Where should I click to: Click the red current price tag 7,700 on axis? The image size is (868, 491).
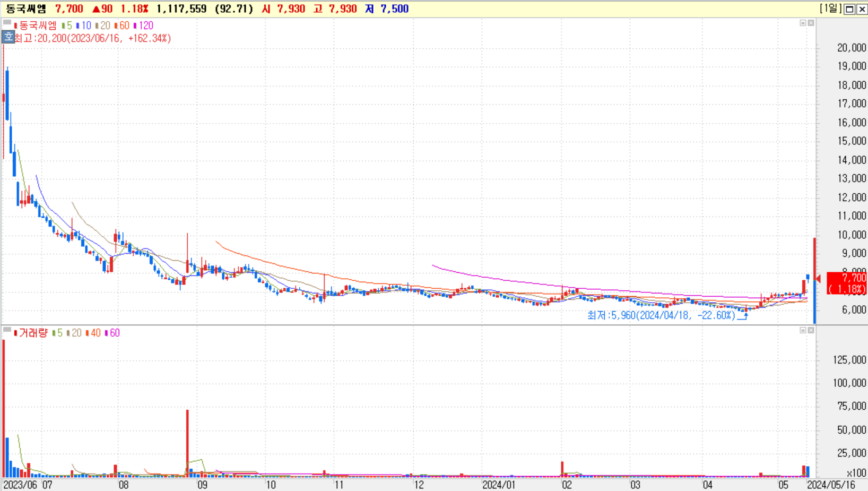(847, 283)
